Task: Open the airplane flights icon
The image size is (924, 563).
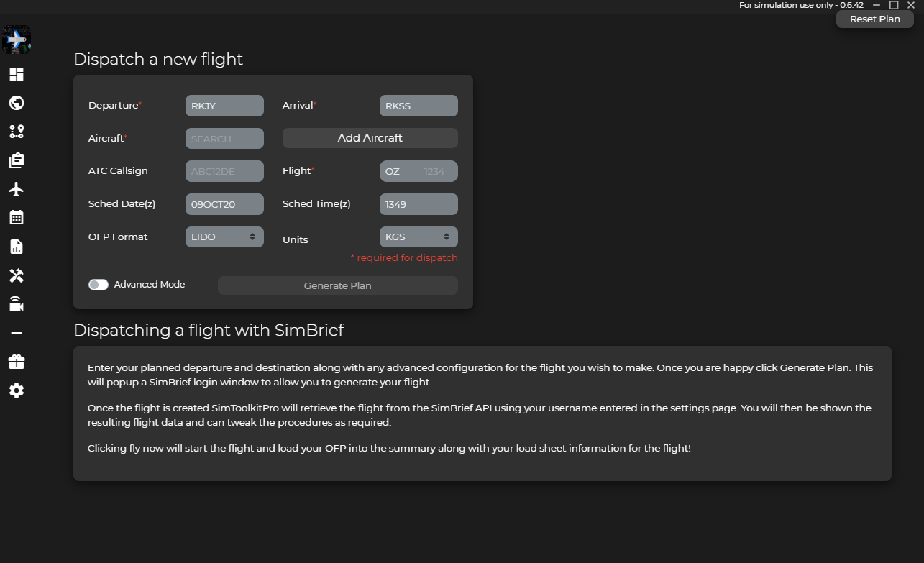Action: point(17,189)
